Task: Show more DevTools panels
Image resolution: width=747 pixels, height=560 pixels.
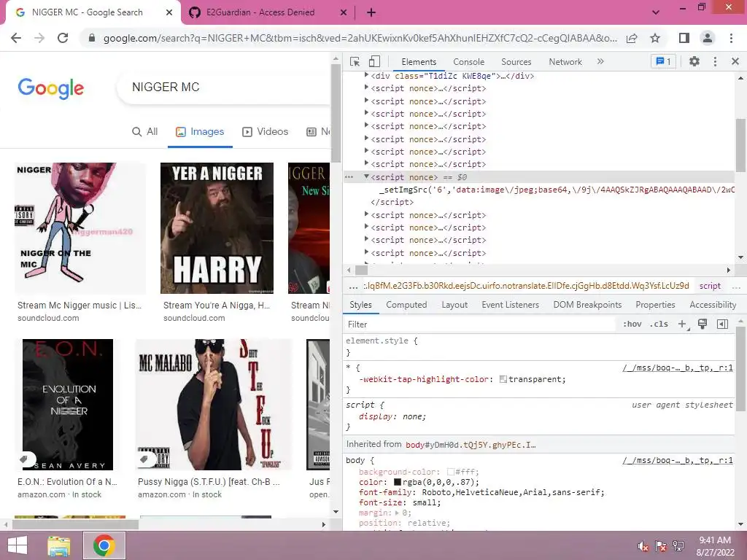Action: point(600,61)
